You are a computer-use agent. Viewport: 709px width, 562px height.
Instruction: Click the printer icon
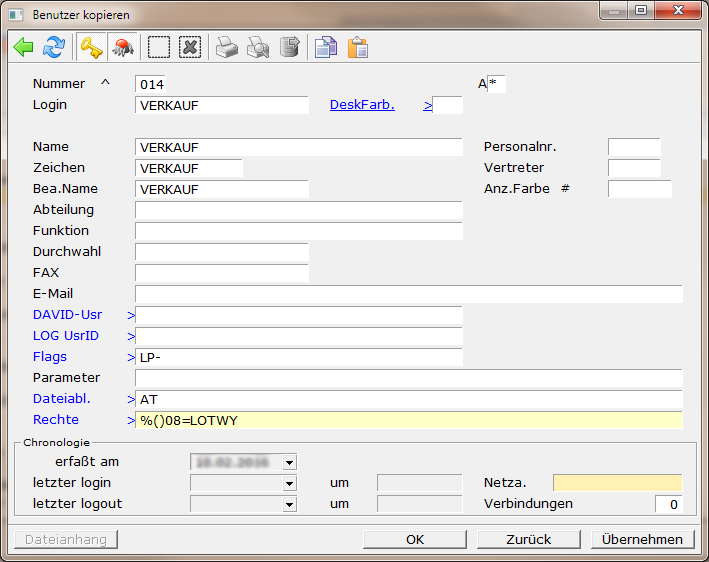point(227,47)
